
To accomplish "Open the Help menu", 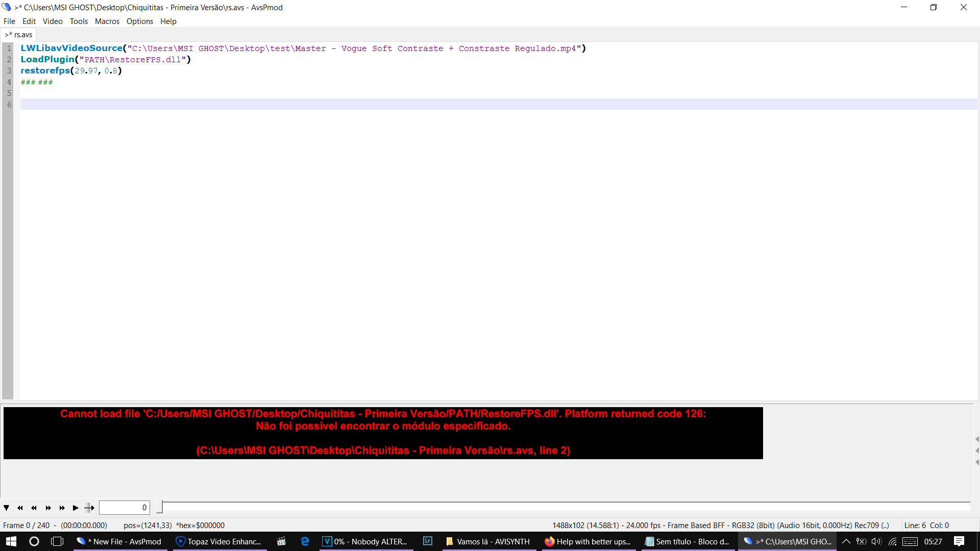I will click(168, 21).
